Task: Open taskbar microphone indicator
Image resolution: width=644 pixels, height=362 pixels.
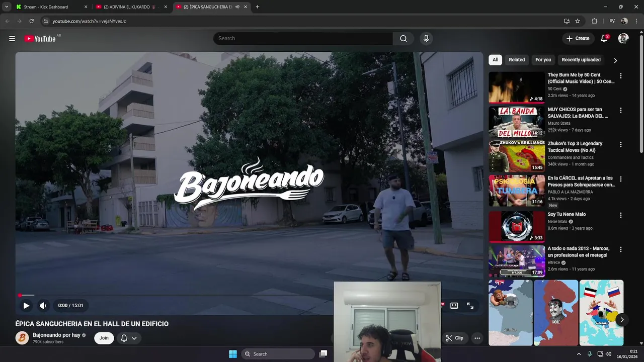Action: (x=590, y=354)
